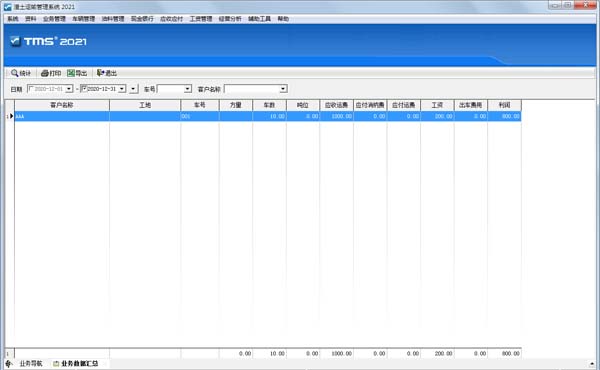Viewport: 600px width, 370px height.
Task: Click the 应付运费 column header
Action: pyautogui.click(x=404, y=105)
